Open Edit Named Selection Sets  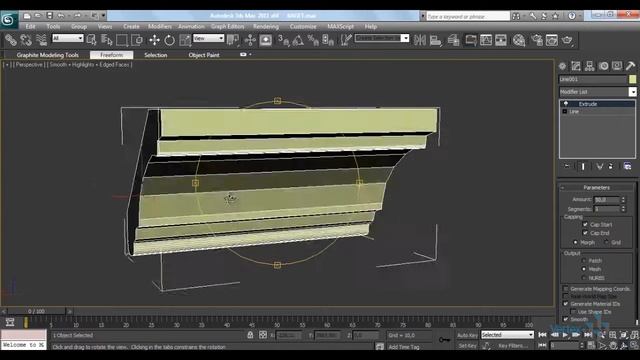click(x=346, y=40)
